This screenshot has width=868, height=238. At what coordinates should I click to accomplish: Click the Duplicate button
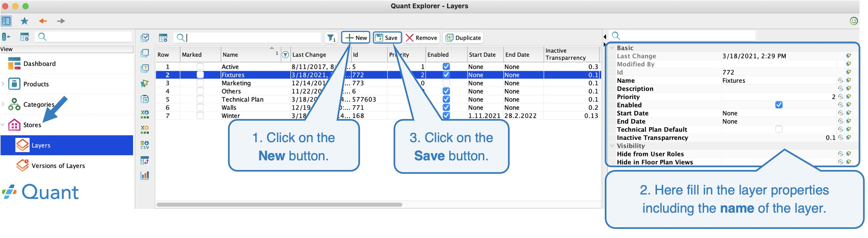463,38
